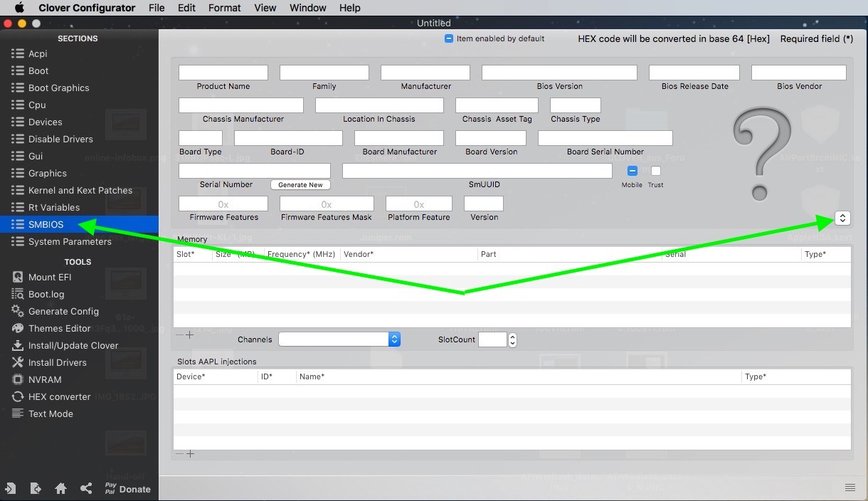The image size is (868, 501).
Task: Open the HEX converter tool
Action: tap(59, 396)
